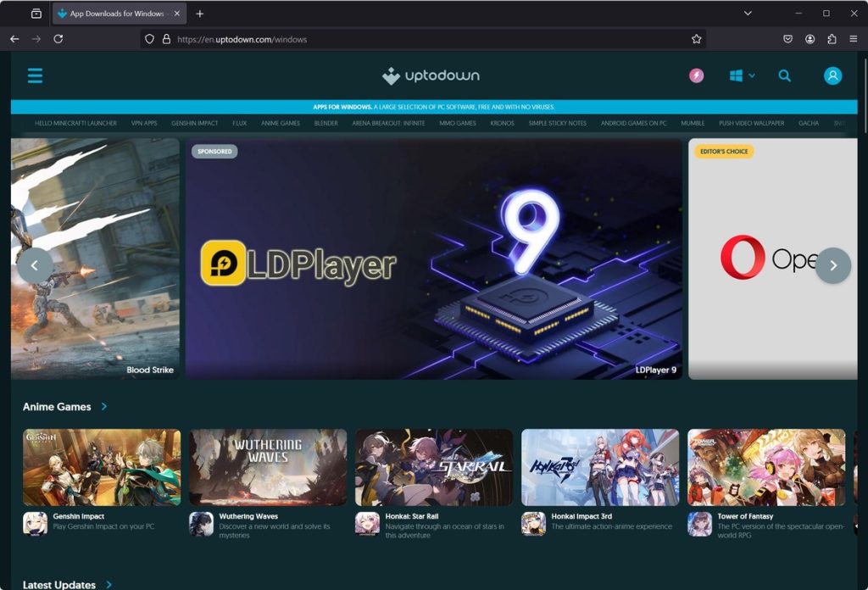Select the App Downloads for Windows tab

pyautogui.click(x=120, y=14)
